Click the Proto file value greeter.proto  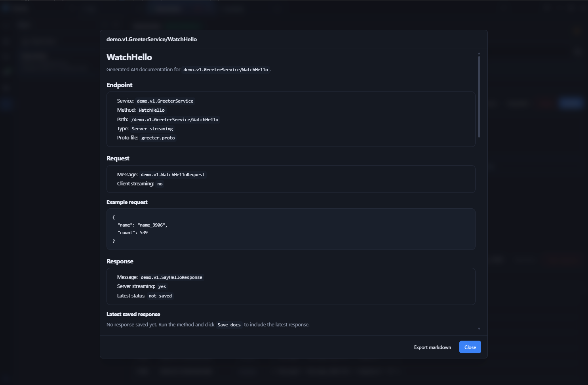click(x=158, y=138)
